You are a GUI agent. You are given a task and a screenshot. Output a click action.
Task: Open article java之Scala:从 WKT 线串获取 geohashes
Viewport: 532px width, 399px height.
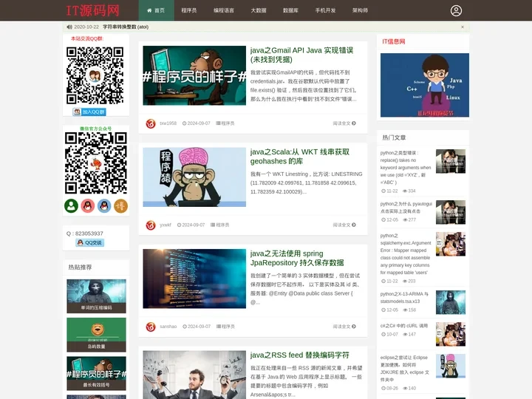299,157
